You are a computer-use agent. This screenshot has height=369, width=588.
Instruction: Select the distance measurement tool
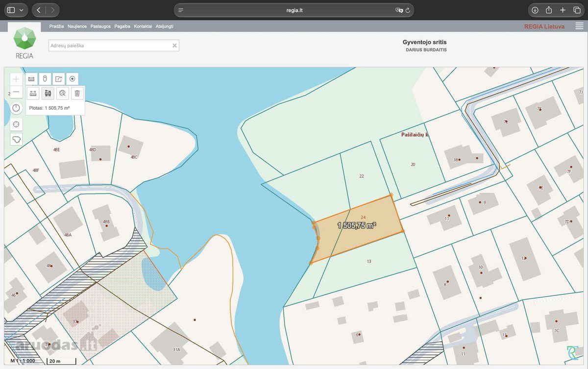pos(33,93)
